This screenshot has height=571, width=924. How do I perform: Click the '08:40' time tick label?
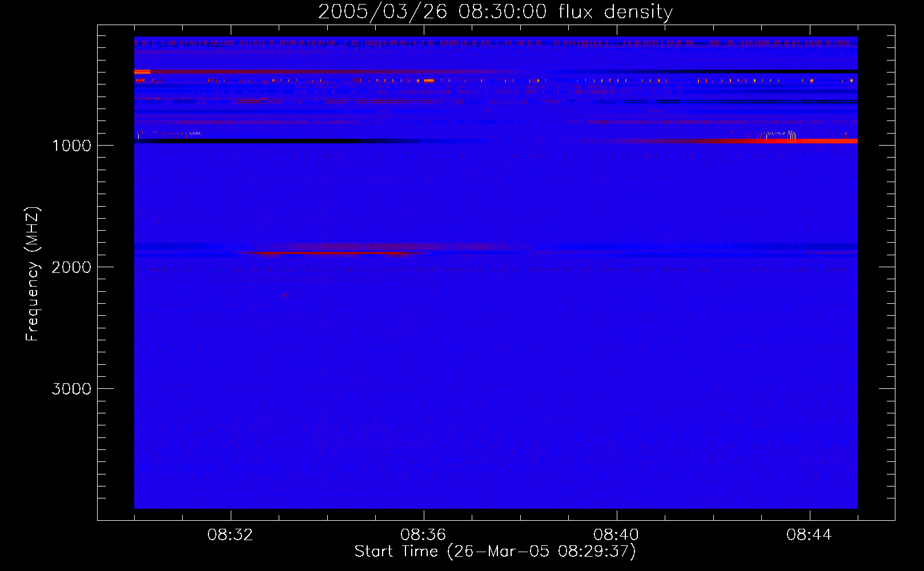[x=616, y=535]
